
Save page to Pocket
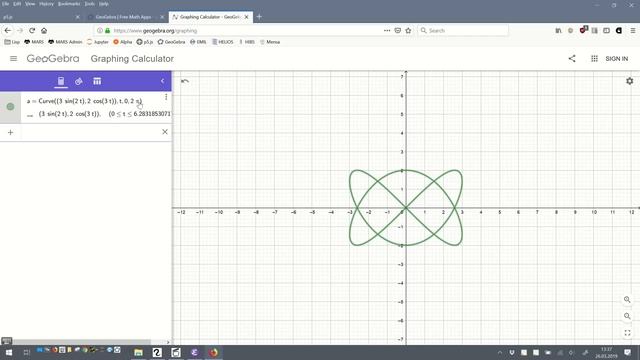(398, 31)
